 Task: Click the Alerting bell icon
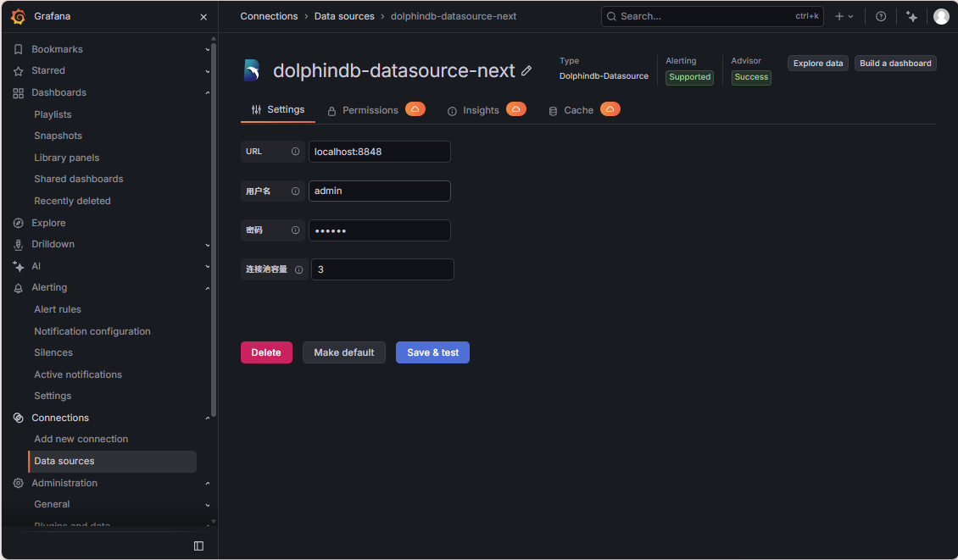[19, 288]
